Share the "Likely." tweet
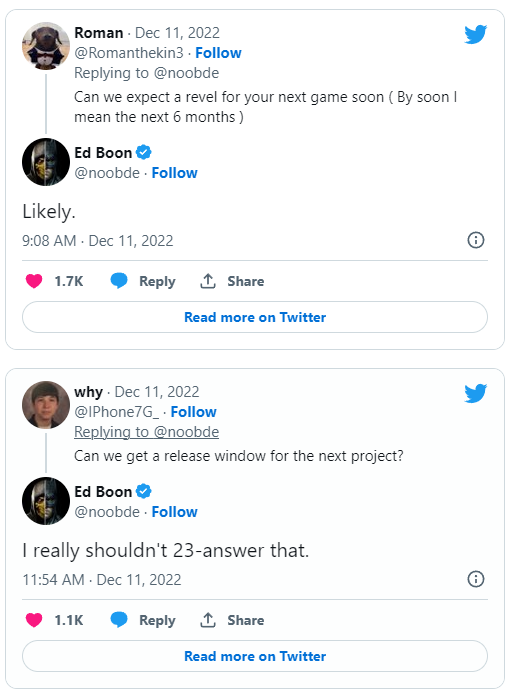Image resolution: width=510 pixels, height=696 pixels. [x=232, y=281]
